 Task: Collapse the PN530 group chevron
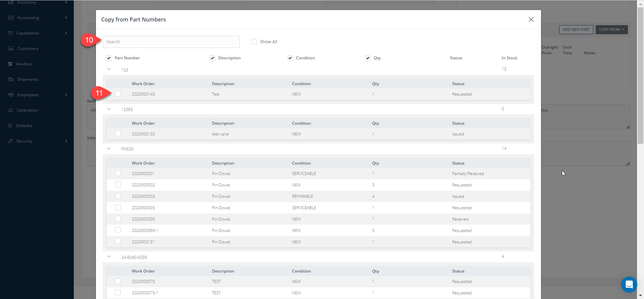click(109, 148)
